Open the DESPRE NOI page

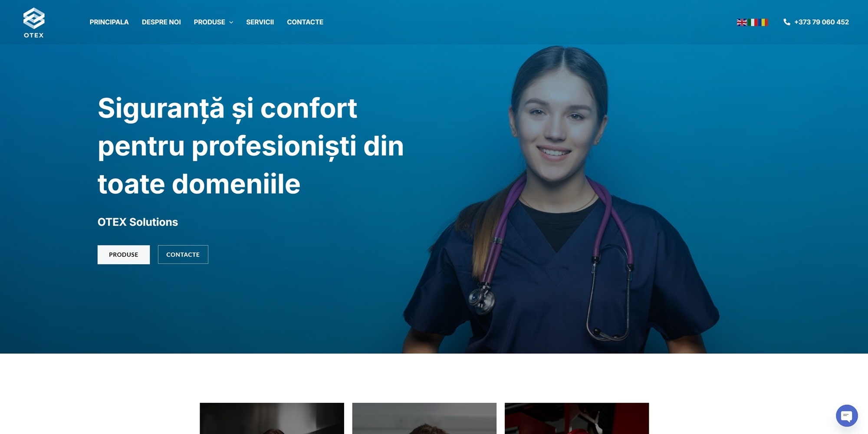coord(161,22)
